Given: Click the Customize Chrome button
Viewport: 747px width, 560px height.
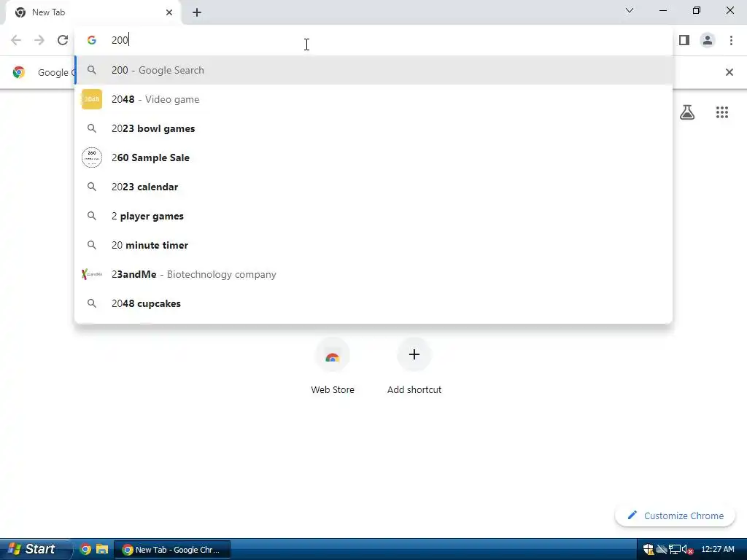Looking at the screenshot, I should click(675, 516).
